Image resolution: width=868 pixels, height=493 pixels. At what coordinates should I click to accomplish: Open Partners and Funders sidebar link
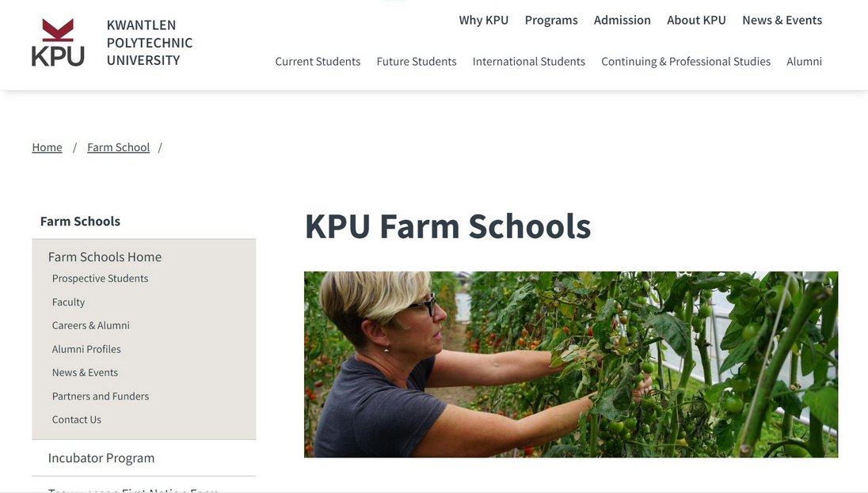[x=101, y=396]
